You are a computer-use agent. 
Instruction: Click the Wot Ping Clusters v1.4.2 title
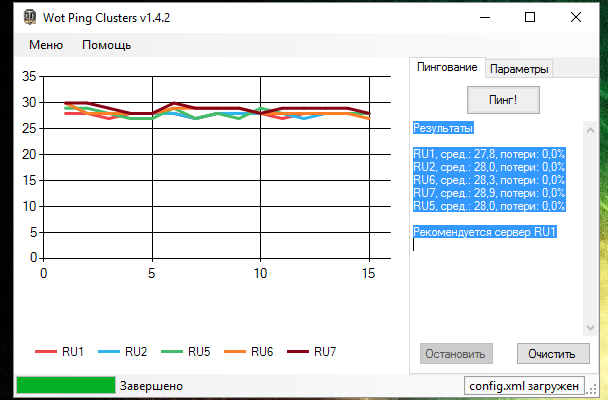[x=106, y=18]
